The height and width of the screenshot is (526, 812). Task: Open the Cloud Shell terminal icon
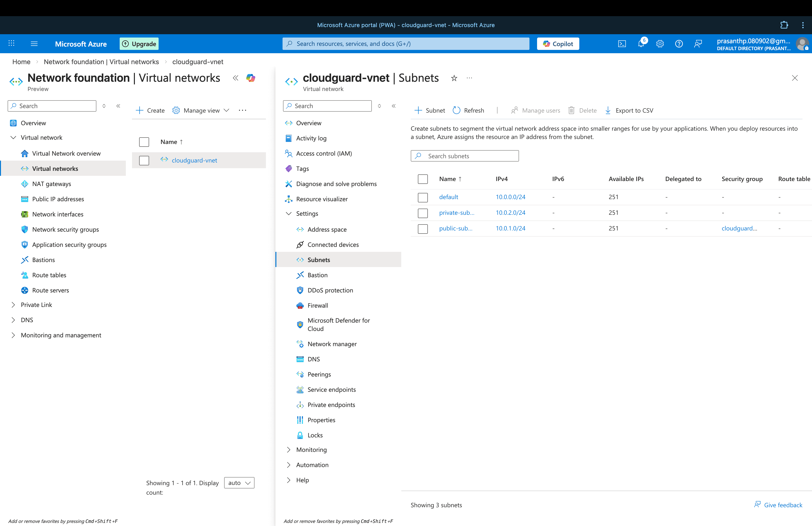[622, 44]
